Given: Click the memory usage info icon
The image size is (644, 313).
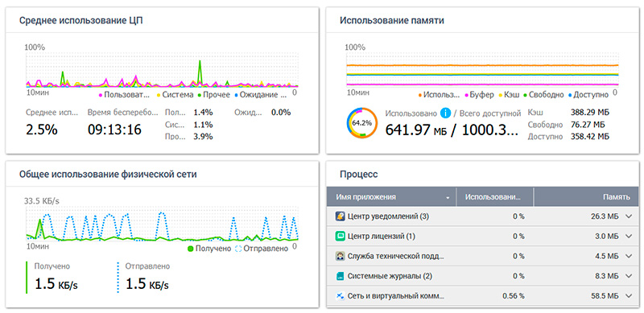Looking at the screenshot, I should pos(445,113).
